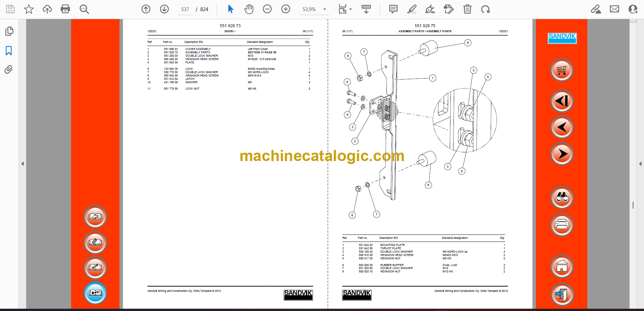Zoom out with the minus button
This screenshot has height=311, width=644.
tap(267, 9)
